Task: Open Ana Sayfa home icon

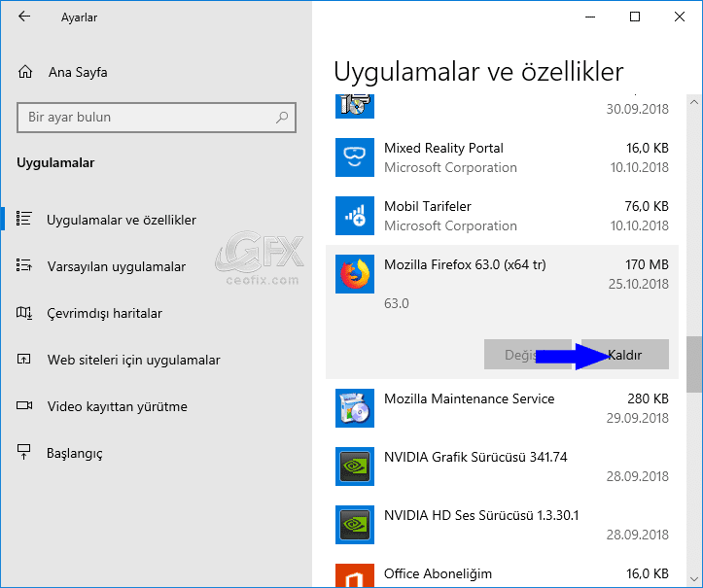Action: point(25,72)
